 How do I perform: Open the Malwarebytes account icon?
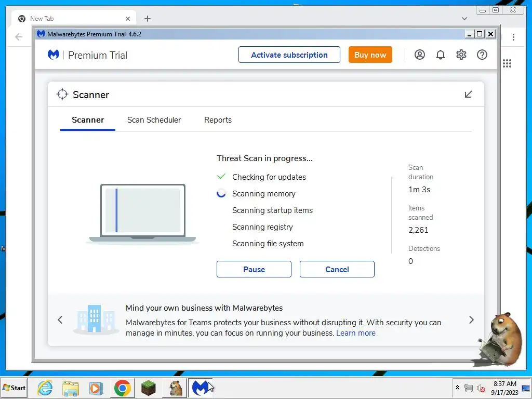[x=419, y=55]
